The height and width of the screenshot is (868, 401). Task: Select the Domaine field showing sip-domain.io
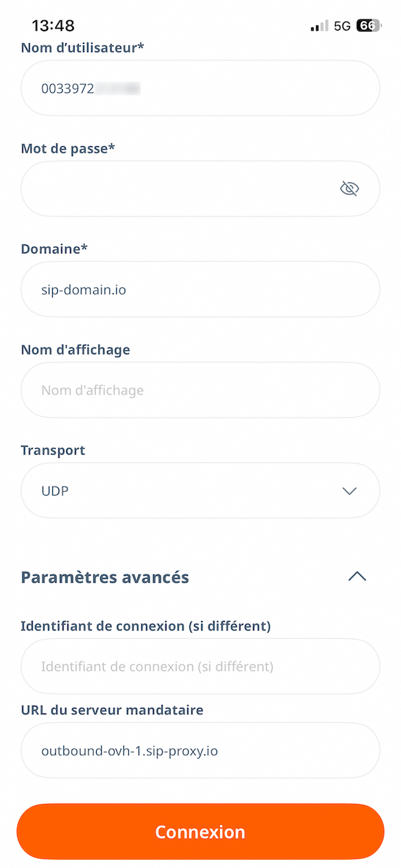(200, 289)
